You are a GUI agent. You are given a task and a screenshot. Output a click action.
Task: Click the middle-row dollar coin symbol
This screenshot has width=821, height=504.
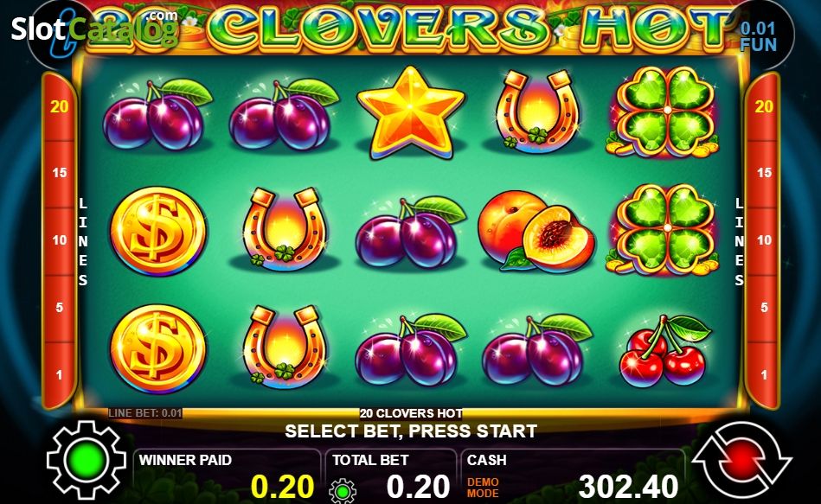158,231
